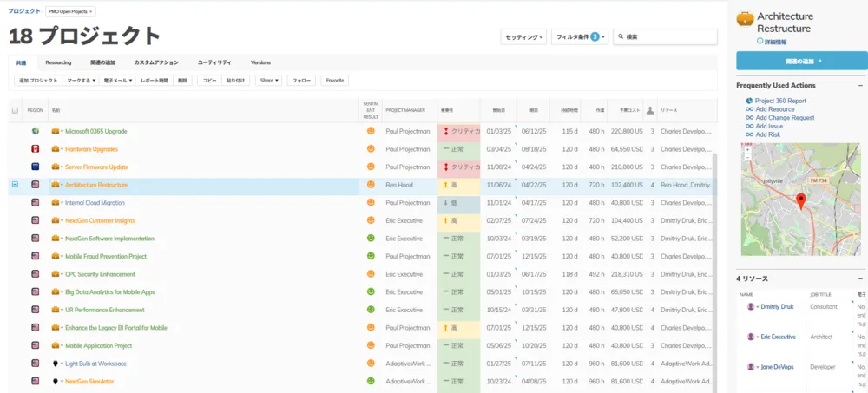Click the green sentiment face for NextGen Simulator
The image size is (868, 393).
pos(371,382)
